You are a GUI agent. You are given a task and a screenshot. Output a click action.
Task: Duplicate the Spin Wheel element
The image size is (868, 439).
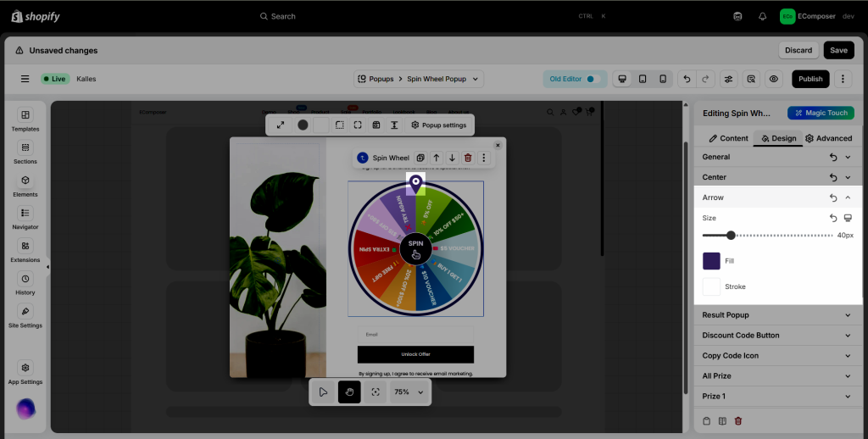(x=420, y=158)
